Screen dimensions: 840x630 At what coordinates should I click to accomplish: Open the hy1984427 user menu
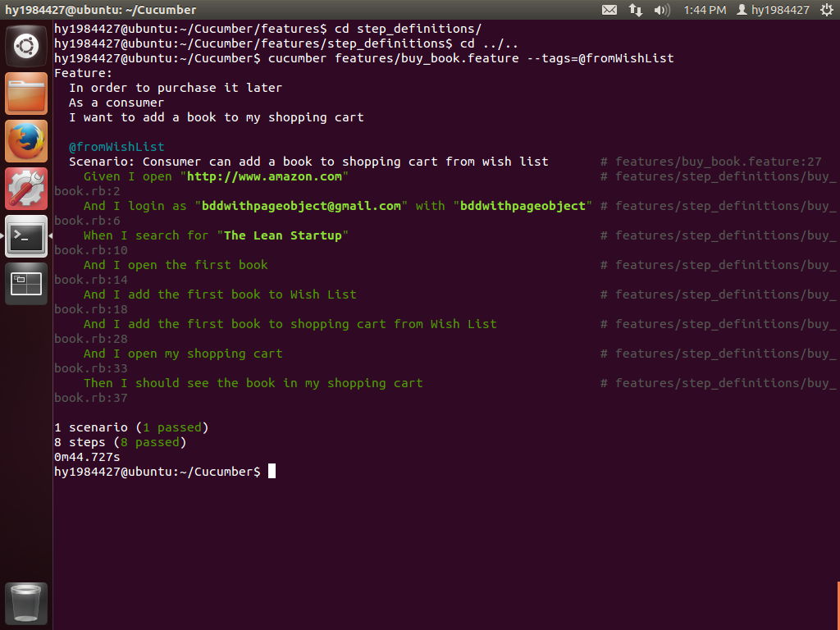pyautogui.click(x=773, y=10)
